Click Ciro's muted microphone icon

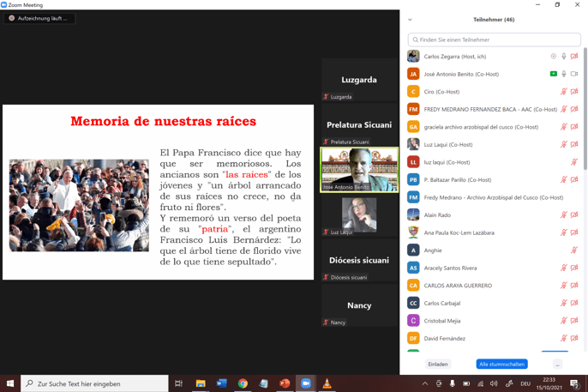click(x=564, y=92)
